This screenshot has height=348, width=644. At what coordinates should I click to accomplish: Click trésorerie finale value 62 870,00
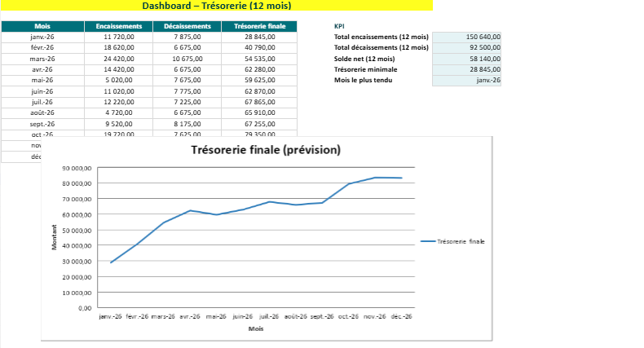click(x=259, y=91)
